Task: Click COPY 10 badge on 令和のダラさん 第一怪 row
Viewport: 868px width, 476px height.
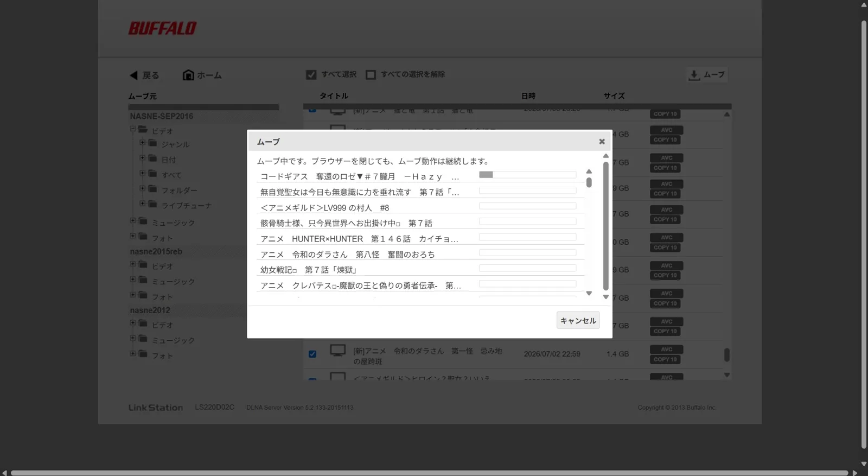Action: 666,359
